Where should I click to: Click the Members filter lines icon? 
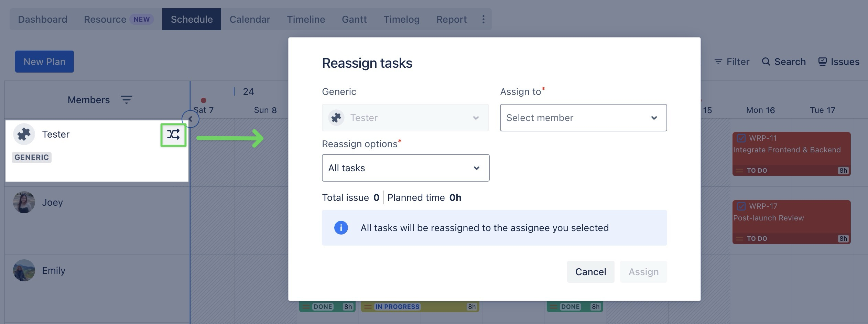(x=126, y=100)
